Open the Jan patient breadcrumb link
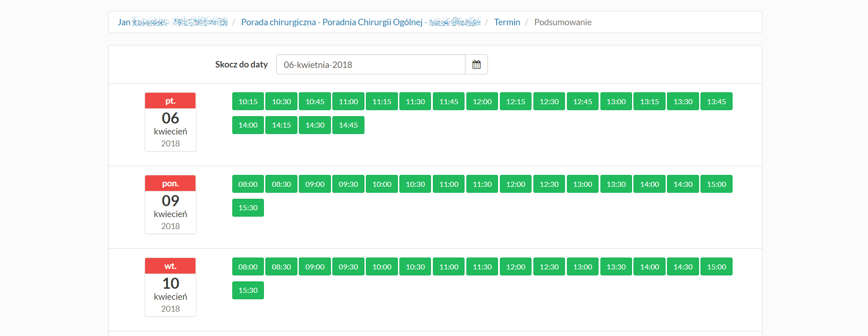This screenshot has width=868, height=336. pos(172,22)
